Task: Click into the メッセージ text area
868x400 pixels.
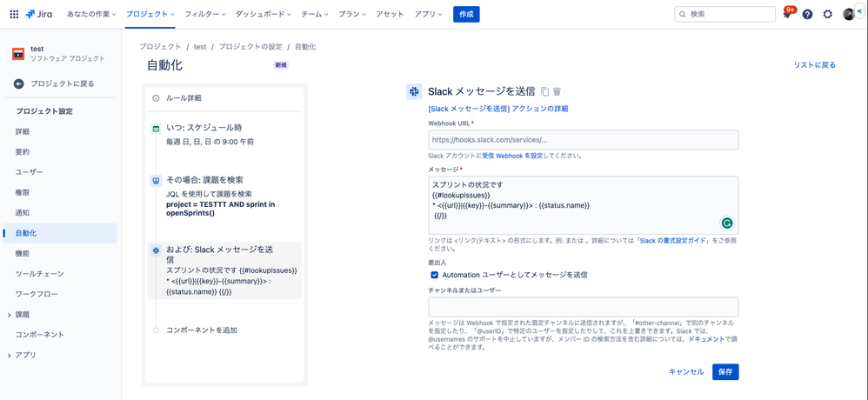Action: [x=584, y=205]
